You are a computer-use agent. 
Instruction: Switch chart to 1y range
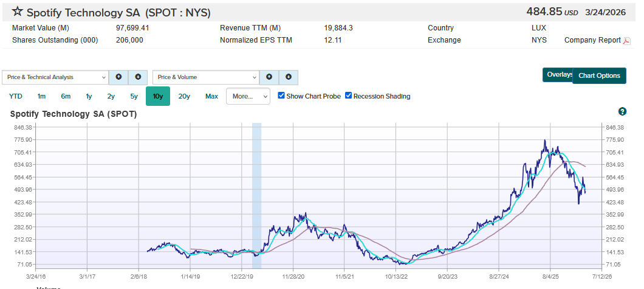coord(89,96)
